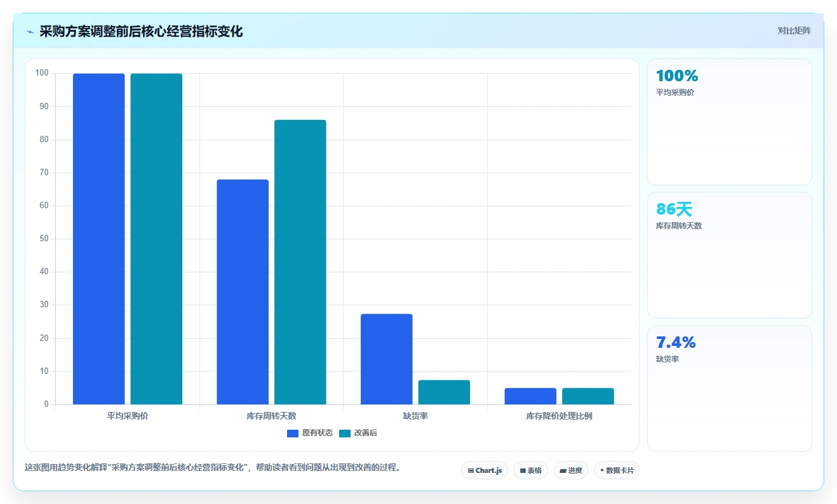Click the 进度 tag

point(571,470)
